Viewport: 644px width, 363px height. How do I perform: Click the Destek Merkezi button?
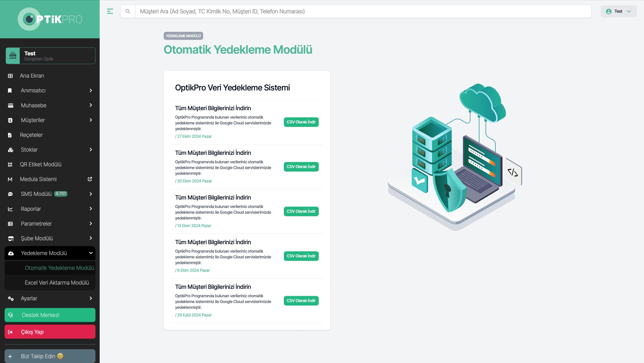(x=50, y=315)
